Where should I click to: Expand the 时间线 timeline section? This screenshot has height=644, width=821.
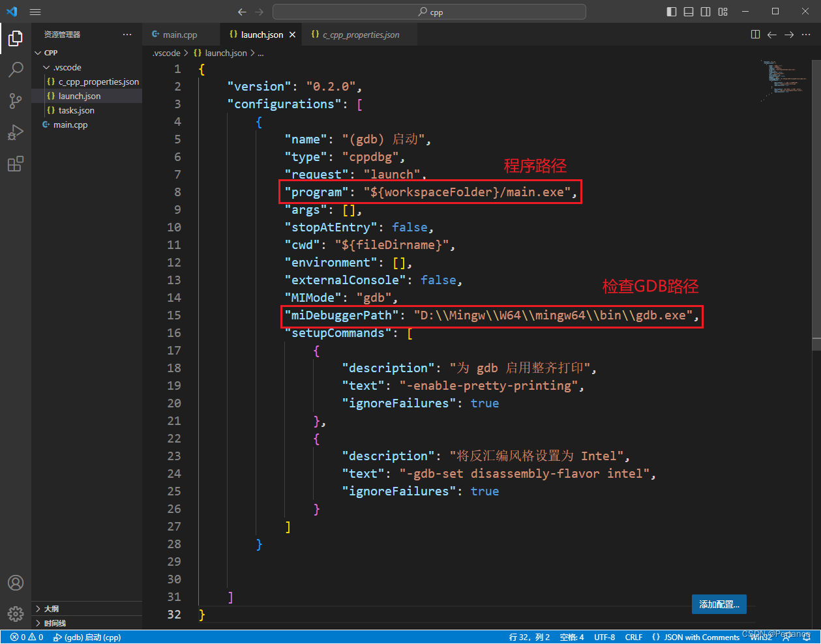point(87,622)
